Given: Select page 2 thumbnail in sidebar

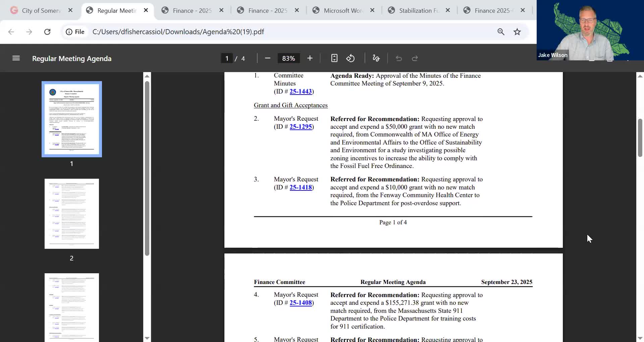Looking at the screenshot, I should click(72, 214).
